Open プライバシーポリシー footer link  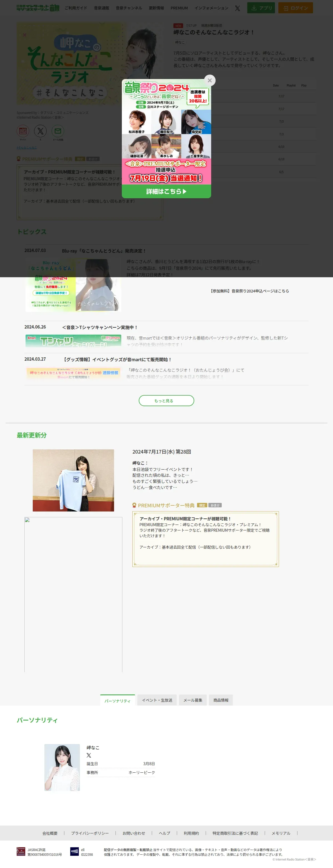click(x=90, y=833)
